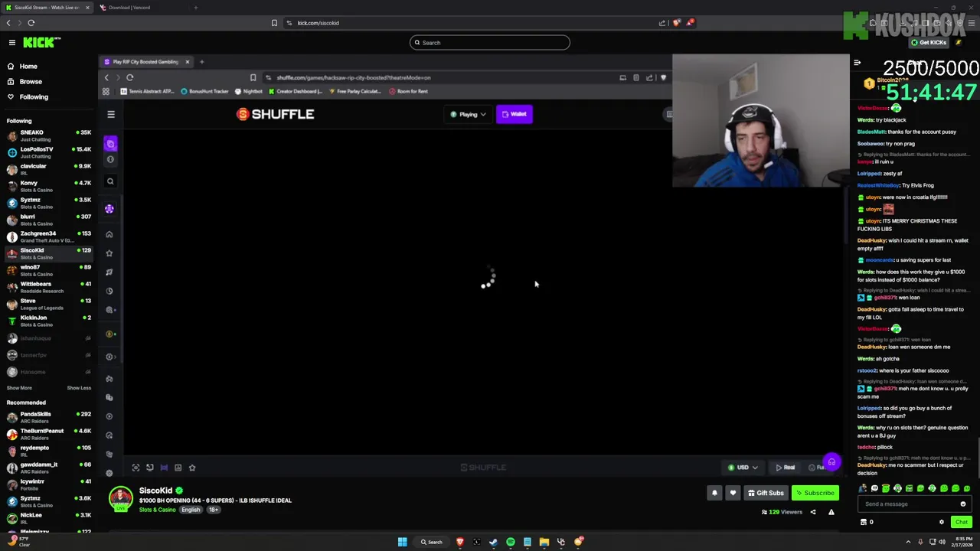
Task: Click the green Subscribe button
Action: 815,493
